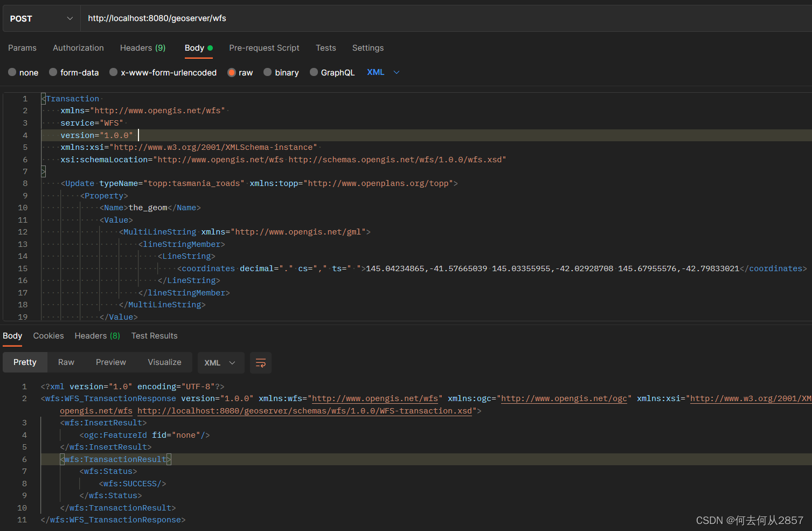The image size is (812, 531).
Task: Switch to the Tests tab
Action: coord(325,48)
